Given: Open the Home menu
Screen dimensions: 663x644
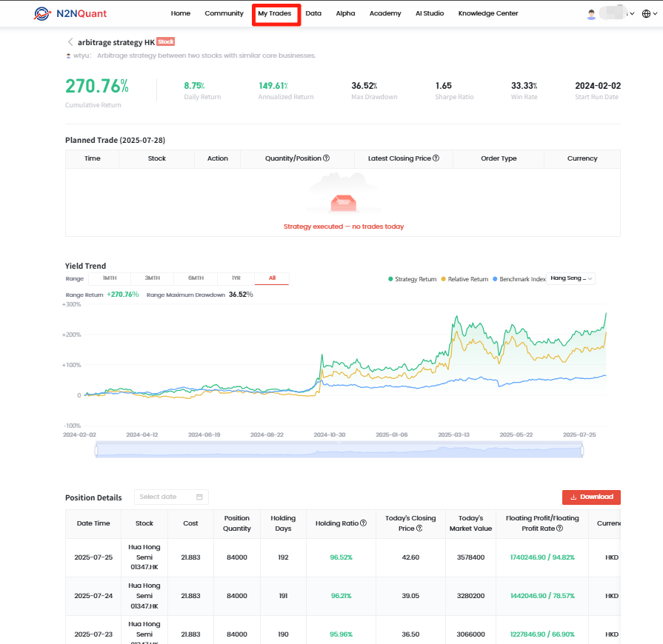Looking at the screenshot, I should click(x=181, y=13).
